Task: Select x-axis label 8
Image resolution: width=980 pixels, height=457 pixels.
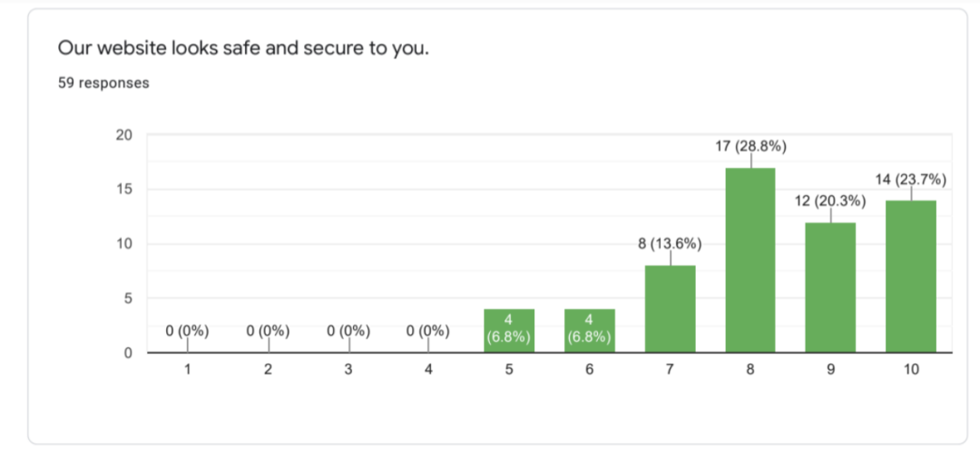Action: (750, 370)
